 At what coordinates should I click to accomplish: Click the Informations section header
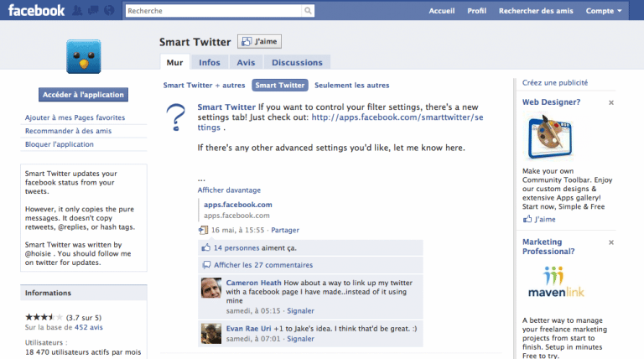[x=83, y=293]
